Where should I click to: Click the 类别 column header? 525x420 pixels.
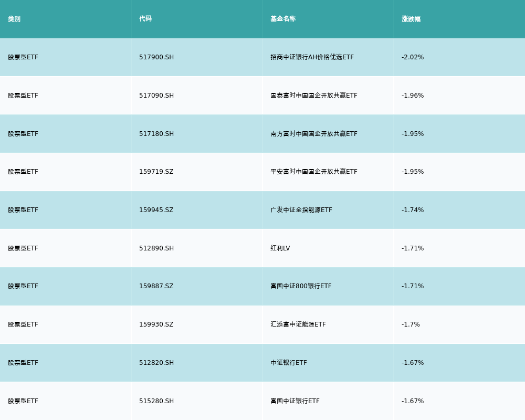(14, 19)
